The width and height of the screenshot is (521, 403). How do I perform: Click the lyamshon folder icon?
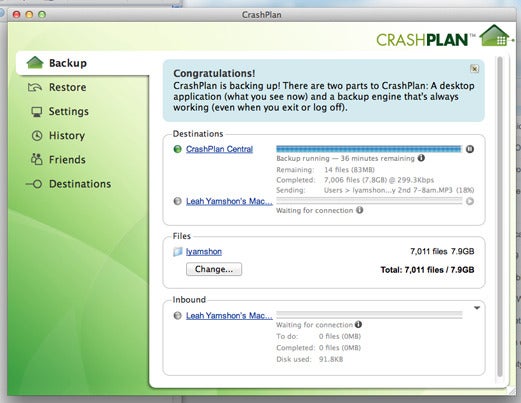tap(178, 252)
